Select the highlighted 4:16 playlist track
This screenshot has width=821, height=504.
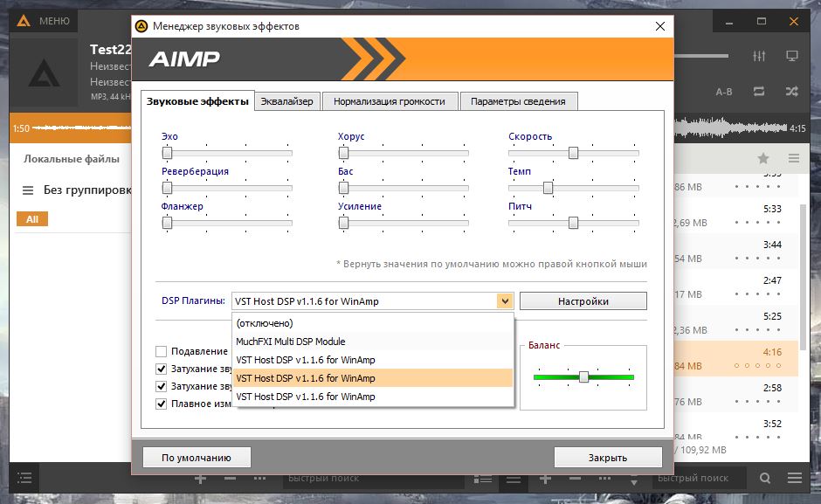click(x=735, y=358)
